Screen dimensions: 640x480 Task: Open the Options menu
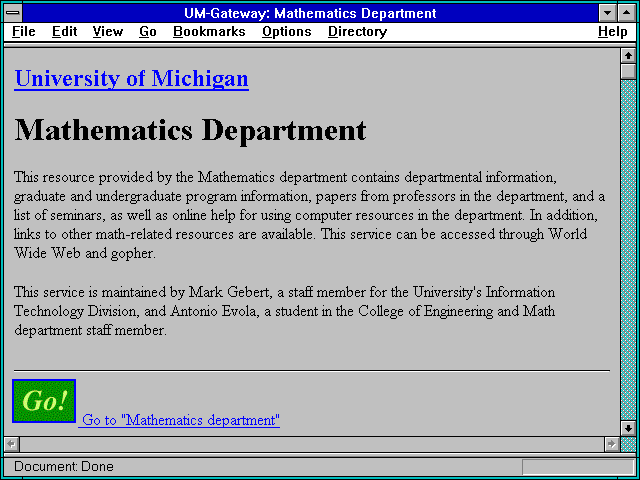(287, 32)
